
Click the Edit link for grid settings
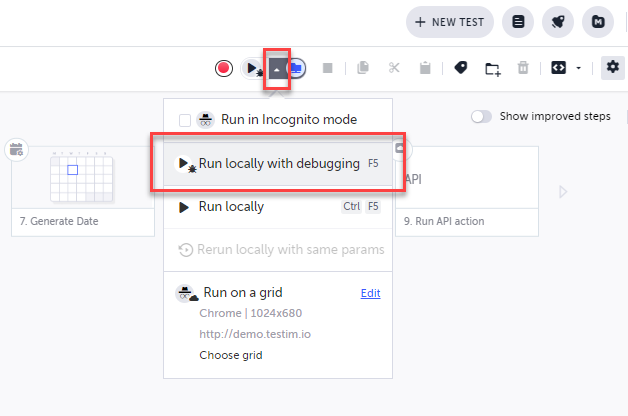coord(370,293)
